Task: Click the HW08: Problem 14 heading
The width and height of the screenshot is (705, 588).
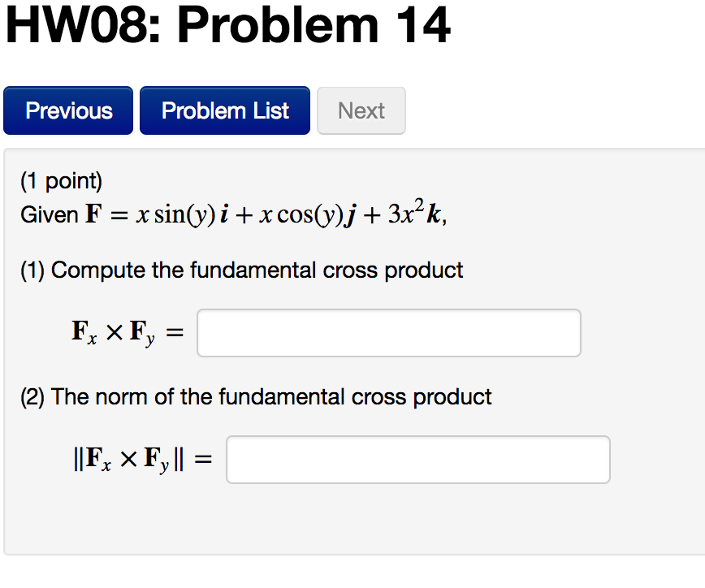Action: 226,25
